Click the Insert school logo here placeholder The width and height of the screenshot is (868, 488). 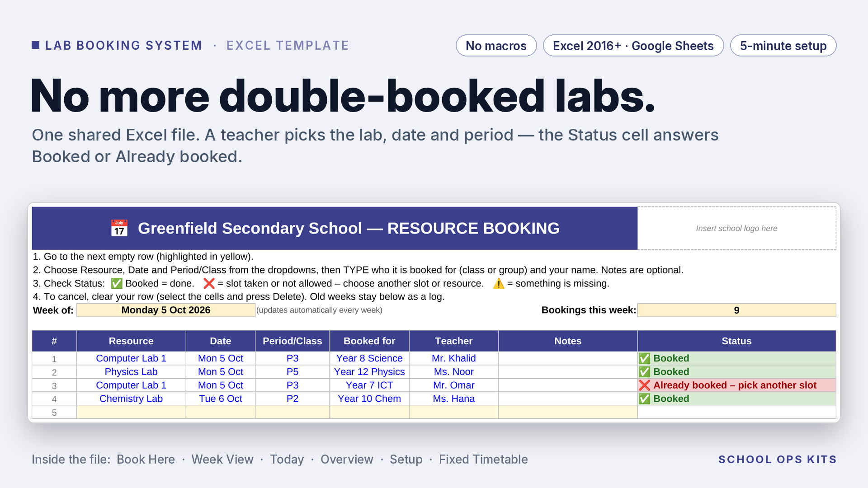[x=737, y=228]
